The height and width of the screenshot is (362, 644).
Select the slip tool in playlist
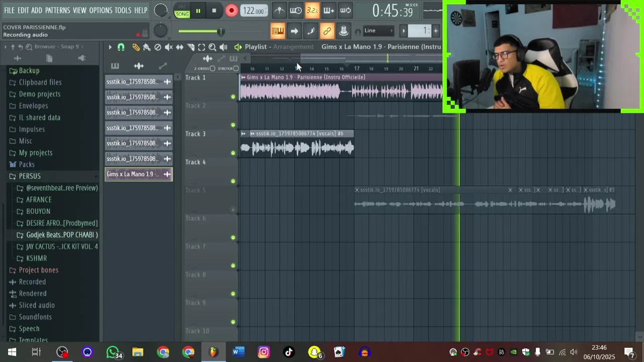point(180,47)
